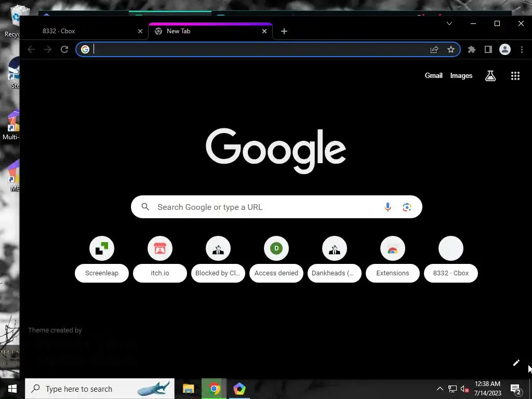Open the Google apps grid

(515, 76)
